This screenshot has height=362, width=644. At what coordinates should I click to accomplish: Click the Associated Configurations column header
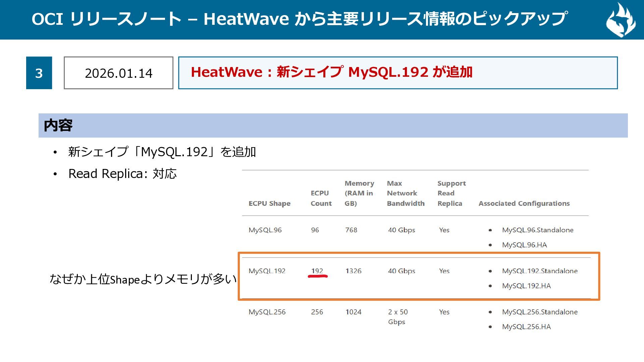[x=524, y=203]
